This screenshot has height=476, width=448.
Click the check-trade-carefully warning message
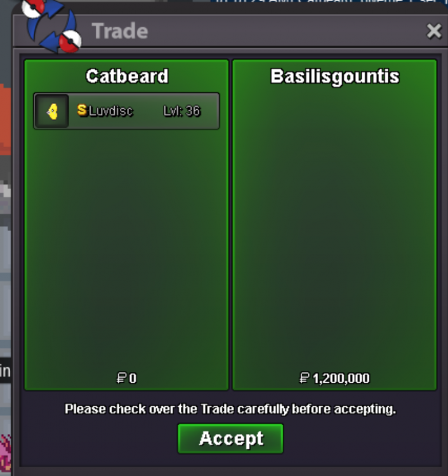(x=230, y=409)
